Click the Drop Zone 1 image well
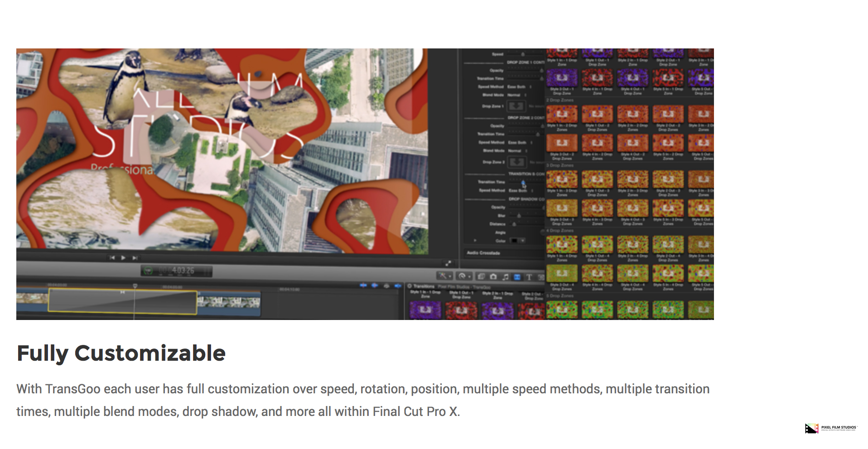This screenshot has height=449, width=868. pyautogui.click(x=516, y=106)
